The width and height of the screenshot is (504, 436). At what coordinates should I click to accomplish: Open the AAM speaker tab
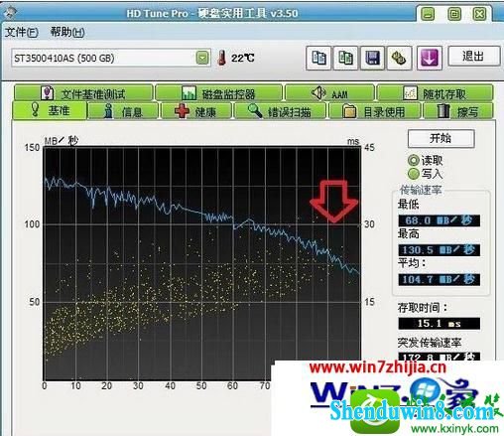[x=329, y=93]
